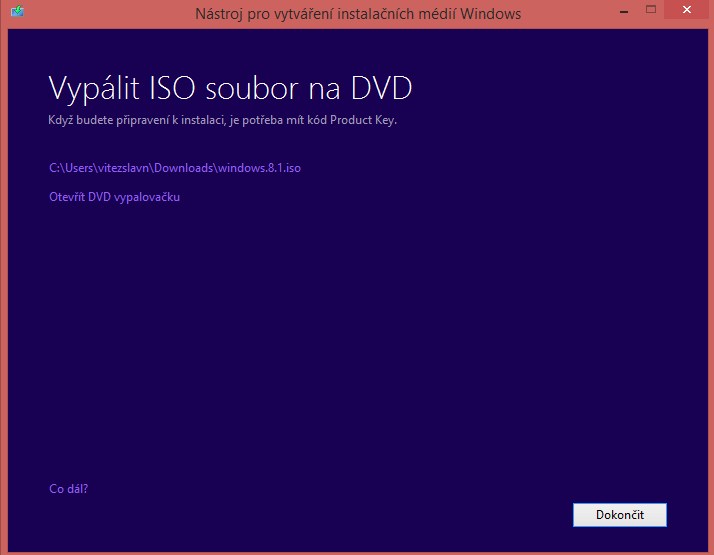Click the 'C:\Users' start of ISO path
The width and height of the screenshot is (714, 555).
[69, 168]
